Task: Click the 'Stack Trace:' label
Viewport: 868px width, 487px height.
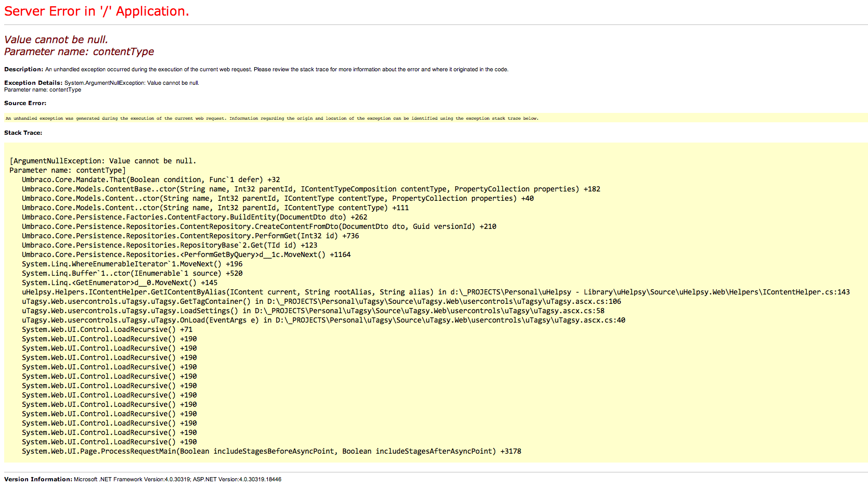Action: [x=23, y=133]
